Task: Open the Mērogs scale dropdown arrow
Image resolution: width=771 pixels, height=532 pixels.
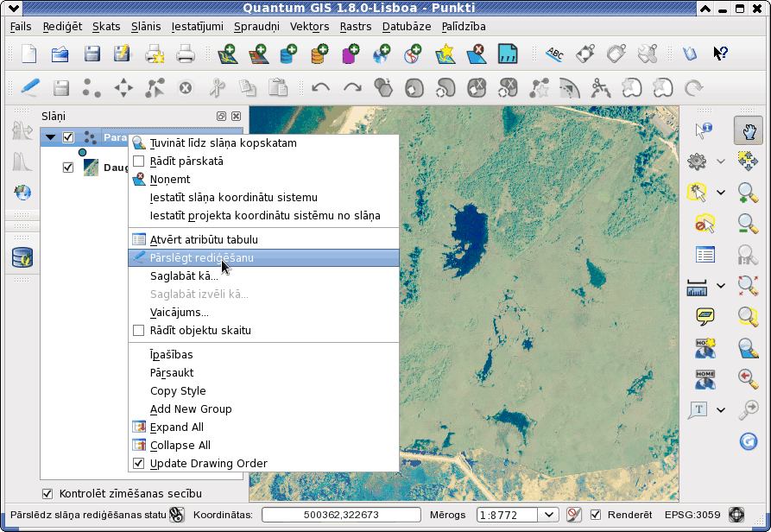Action: (x=549, y=516)
